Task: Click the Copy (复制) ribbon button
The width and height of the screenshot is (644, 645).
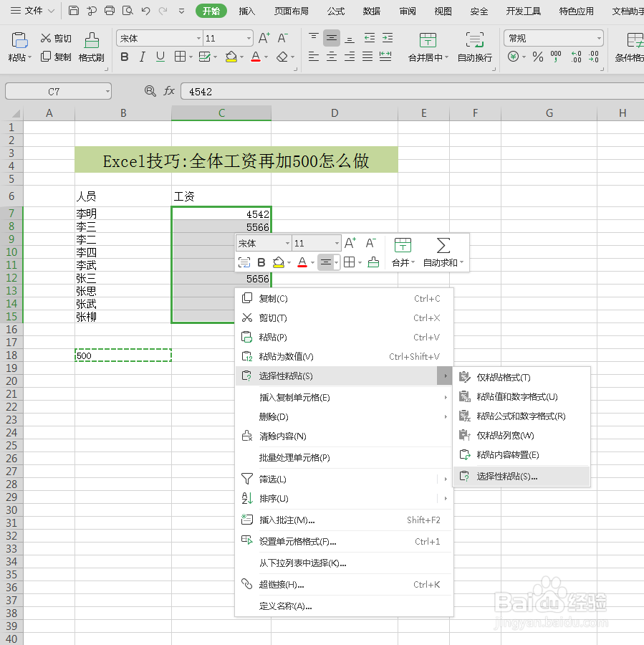Action: (x=56, y=57)
